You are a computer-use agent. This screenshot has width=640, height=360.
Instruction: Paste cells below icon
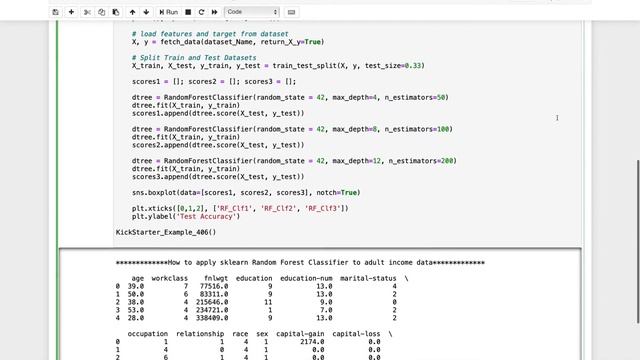[x=116, y=12]
